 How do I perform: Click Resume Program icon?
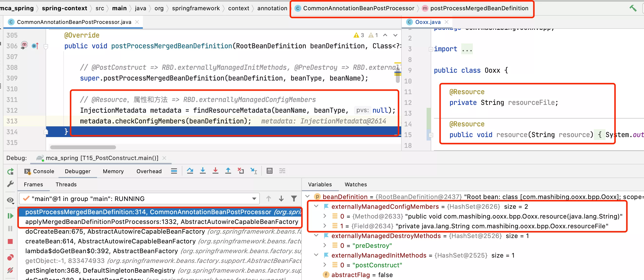click(10, 216)
